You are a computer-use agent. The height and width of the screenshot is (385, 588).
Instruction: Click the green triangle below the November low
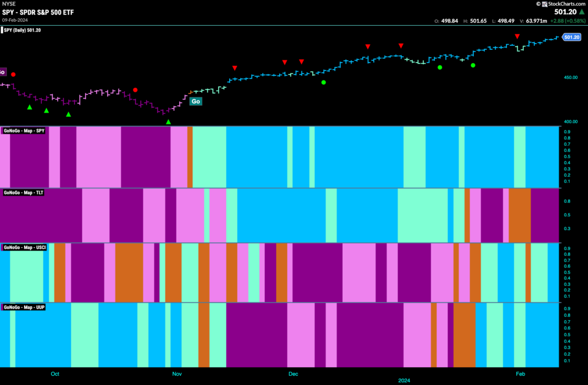[x=168, y=122]
